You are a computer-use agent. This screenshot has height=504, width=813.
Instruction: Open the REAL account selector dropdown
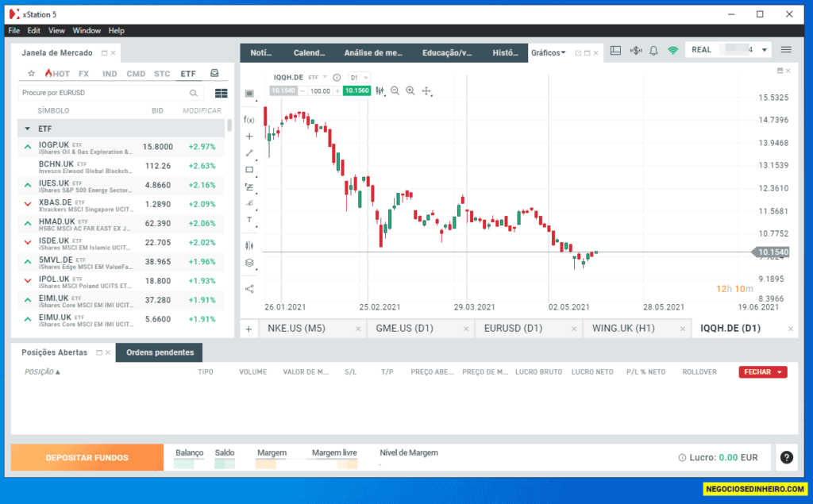coord(765,50)
